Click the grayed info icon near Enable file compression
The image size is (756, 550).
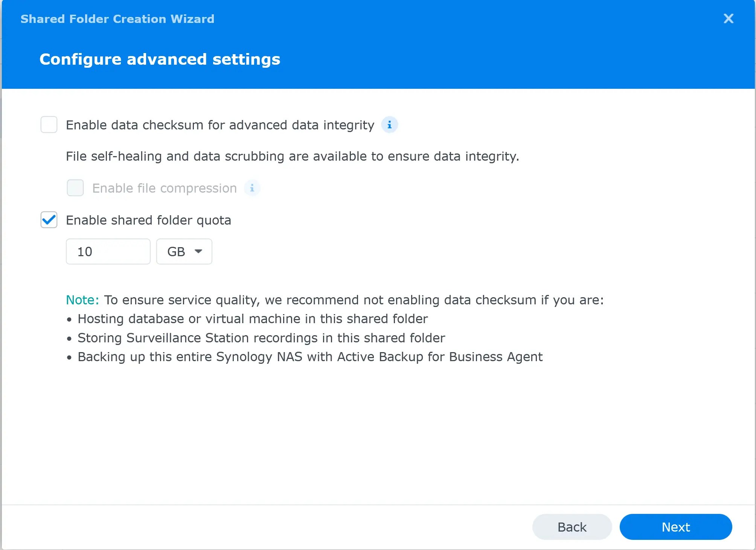pos(252,188)
